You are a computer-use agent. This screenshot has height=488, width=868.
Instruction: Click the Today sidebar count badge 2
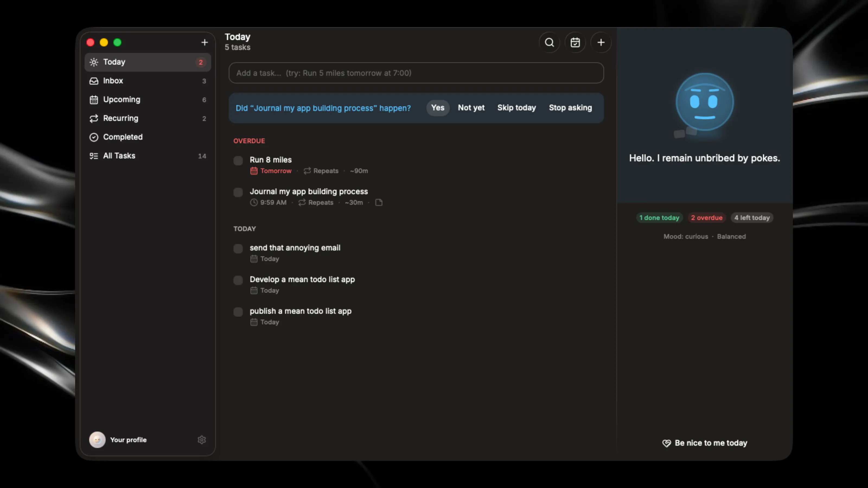coord(200,62)
